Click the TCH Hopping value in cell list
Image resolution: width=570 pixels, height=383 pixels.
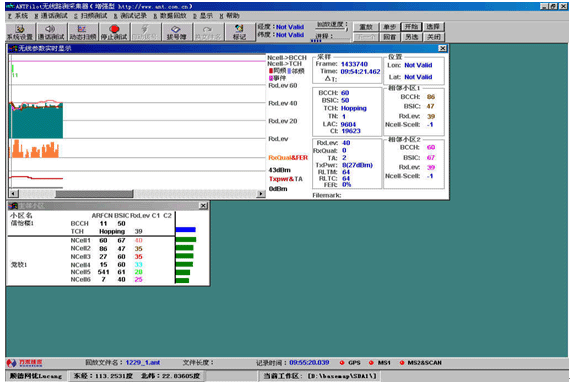click(x=112, y=231)
